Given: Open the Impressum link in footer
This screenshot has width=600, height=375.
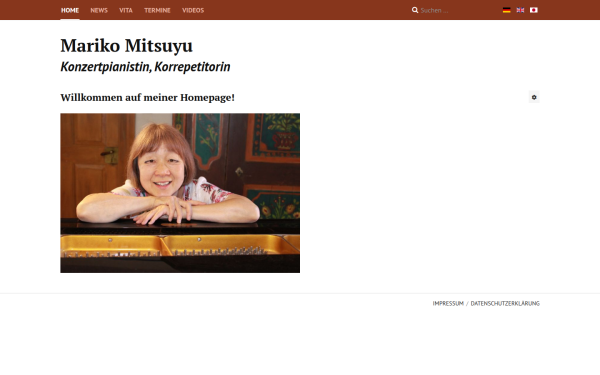Looking at the screenshot, I should coord(448,303).
